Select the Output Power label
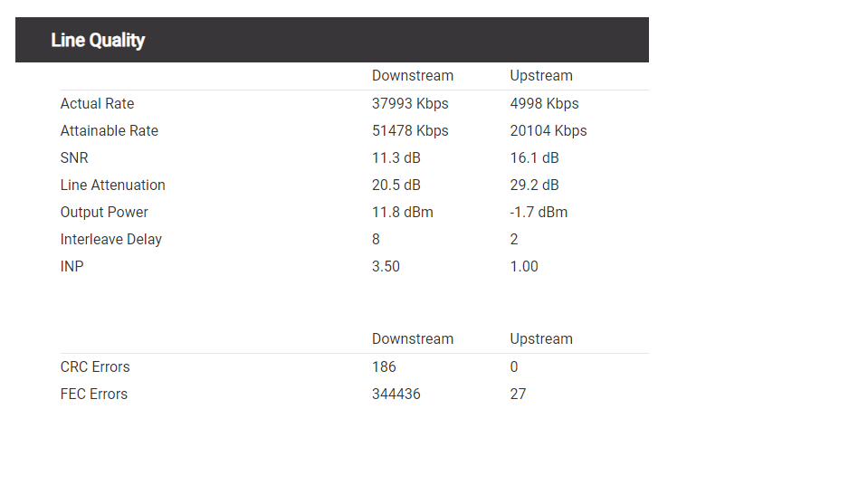Viewport: 868px width, 485px height. 104,212
